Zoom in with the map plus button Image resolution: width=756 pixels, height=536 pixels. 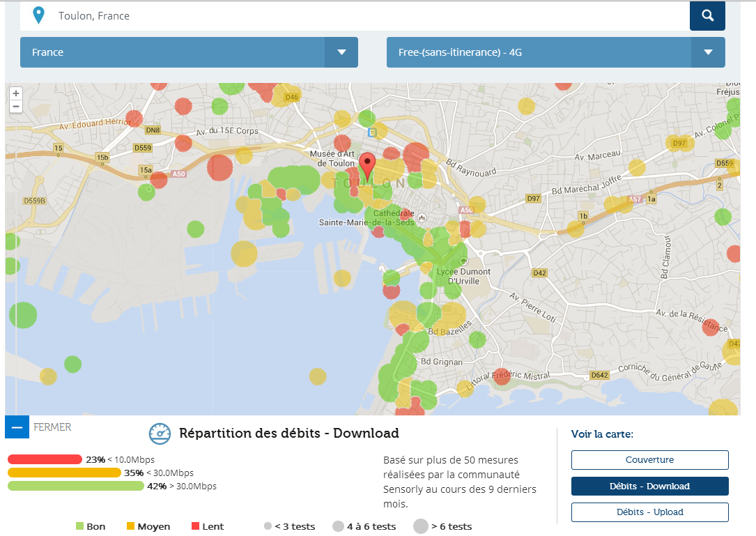click(16, 93)
